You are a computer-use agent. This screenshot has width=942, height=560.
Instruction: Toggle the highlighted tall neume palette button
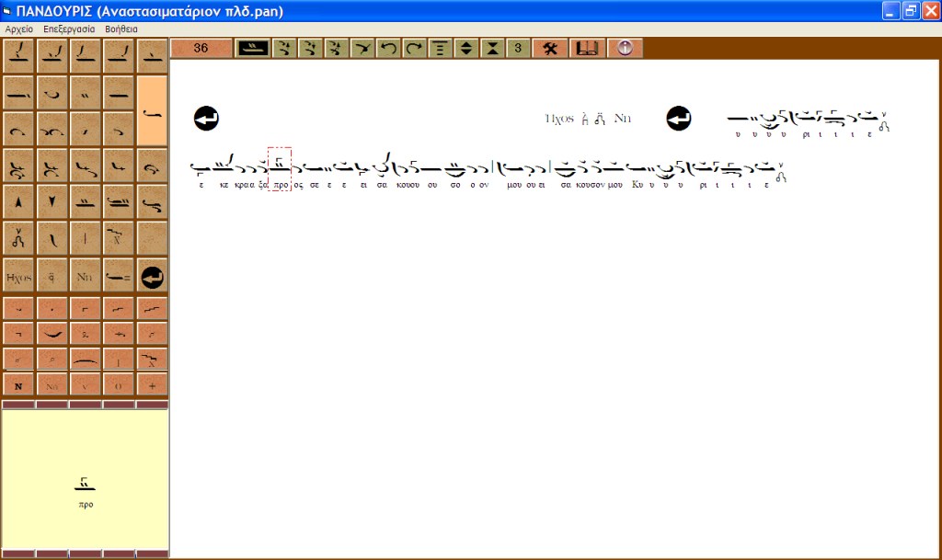tap(153, 111)
